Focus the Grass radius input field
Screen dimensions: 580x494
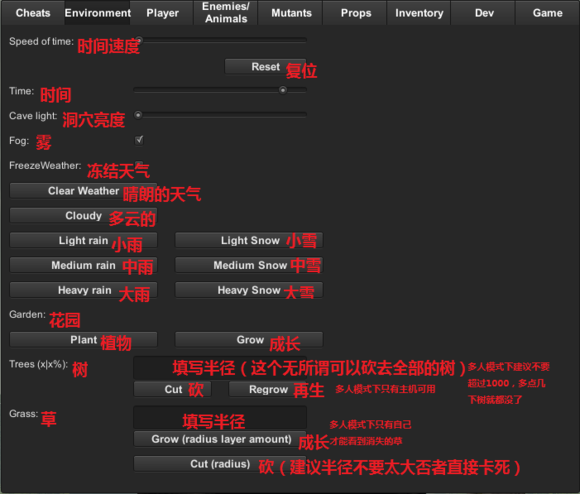(x=220, y=417)
